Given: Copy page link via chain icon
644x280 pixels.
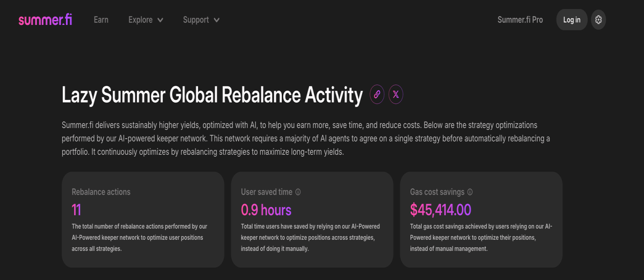Looking at the screenshot, I should 377,95.
